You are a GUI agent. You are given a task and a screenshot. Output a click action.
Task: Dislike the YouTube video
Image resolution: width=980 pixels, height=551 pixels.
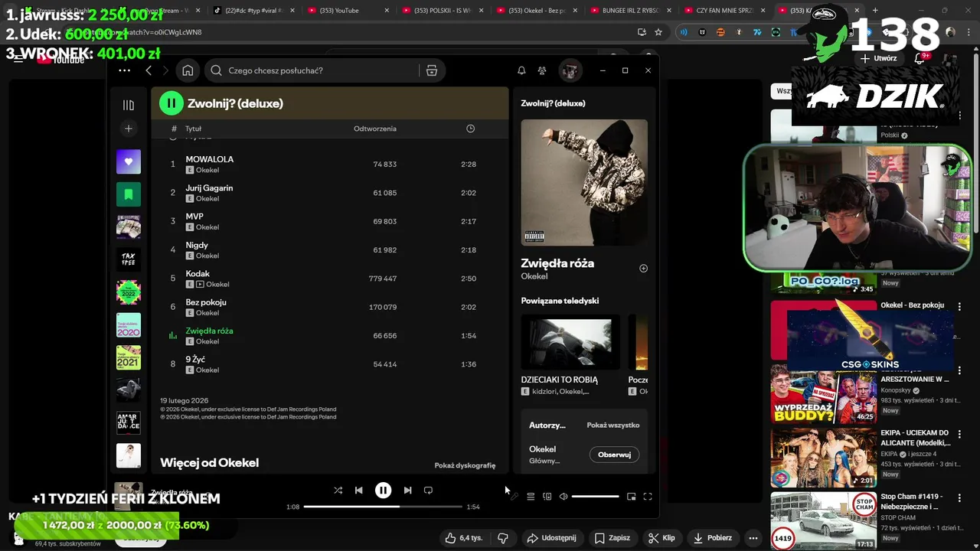tap(502, 538)
